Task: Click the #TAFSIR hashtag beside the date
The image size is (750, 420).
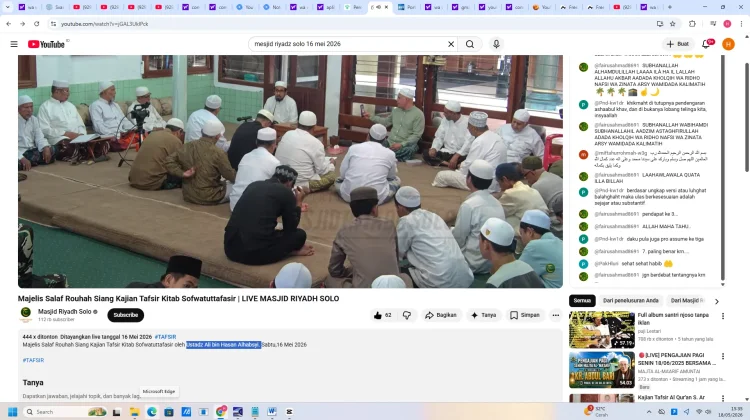Action: (x=165, y=337)
